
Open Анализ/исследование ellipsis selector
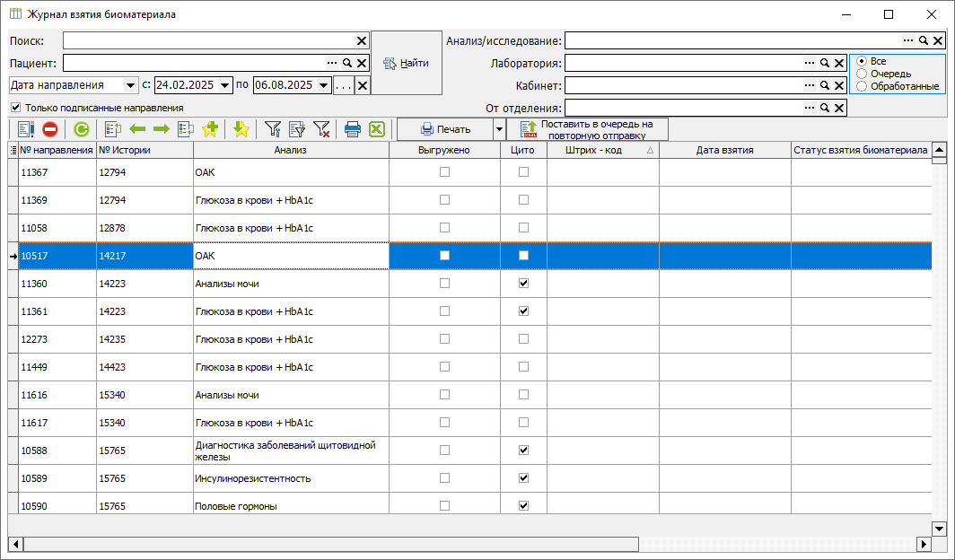908,40
